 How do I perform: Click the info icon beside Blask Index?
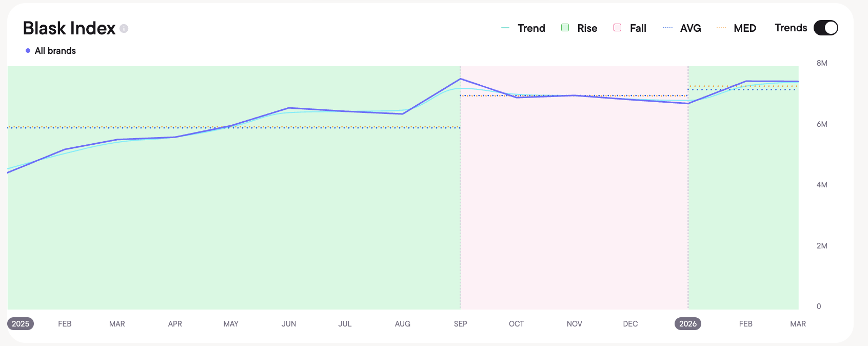pyautogui.click(x=124, y=29)
